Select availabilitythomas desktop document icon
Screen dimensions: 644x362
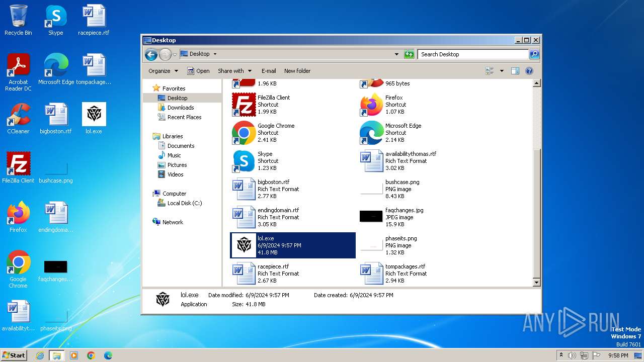click(18, 316)
